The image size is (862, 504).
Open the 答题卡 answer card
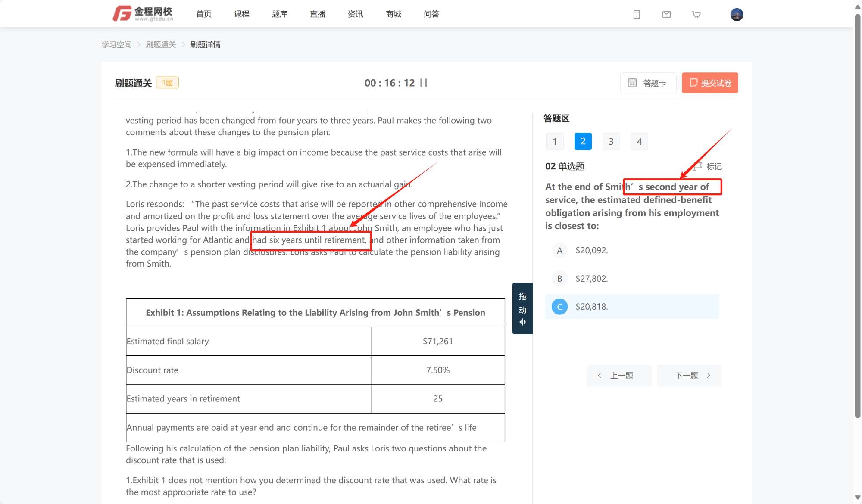click(x=648, y=83)
